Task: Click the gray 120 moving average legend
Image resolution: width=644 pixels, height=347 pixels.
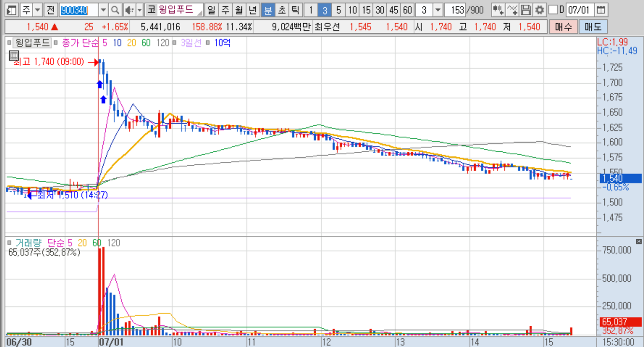Action: pyautogui.click(x=163, y=43)
